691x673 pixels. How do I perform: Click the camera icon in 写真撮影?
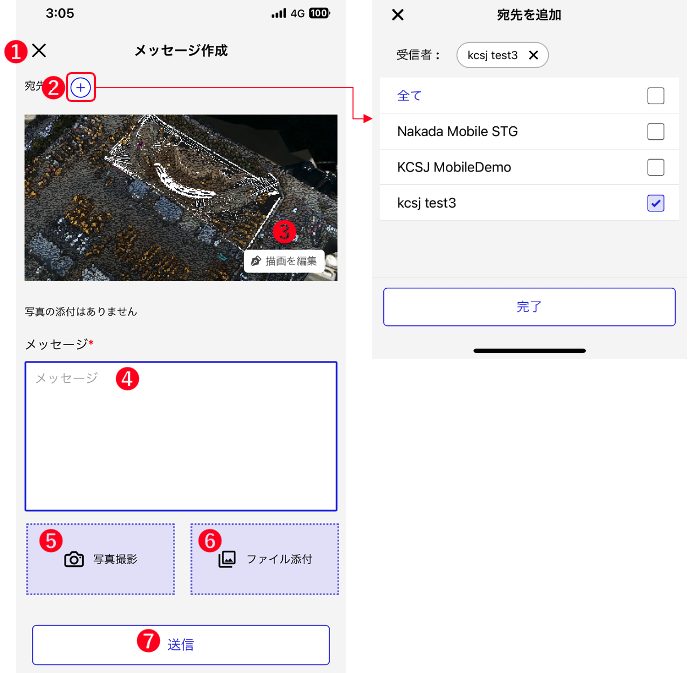click(x=74, y=559)
